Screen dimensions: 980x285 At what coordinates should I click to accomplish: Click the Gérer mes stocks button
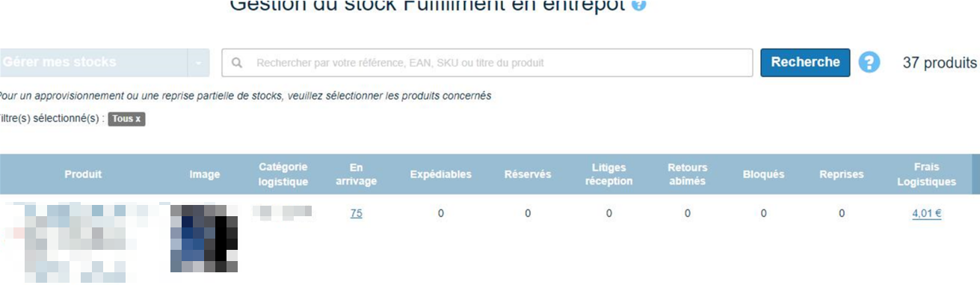[x=93, y=63]
